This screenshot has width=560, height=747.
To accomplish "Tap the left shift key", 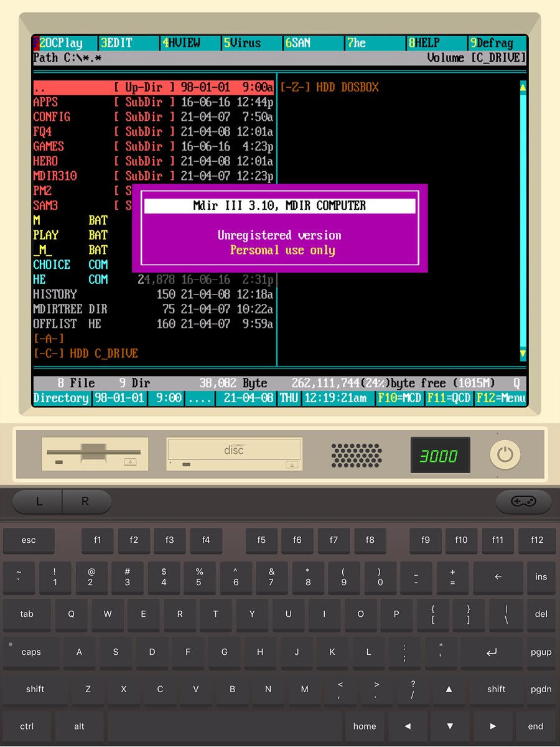I will click(35, 689).
